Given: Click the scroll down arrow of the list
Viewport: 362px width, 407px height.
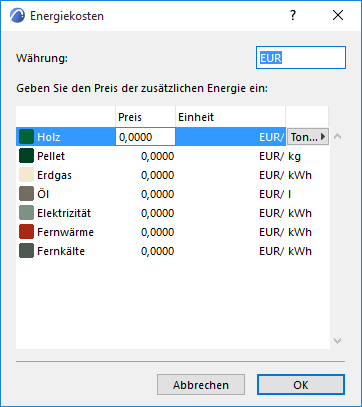Looking at the screenshot, I should (x=337, y=341).
